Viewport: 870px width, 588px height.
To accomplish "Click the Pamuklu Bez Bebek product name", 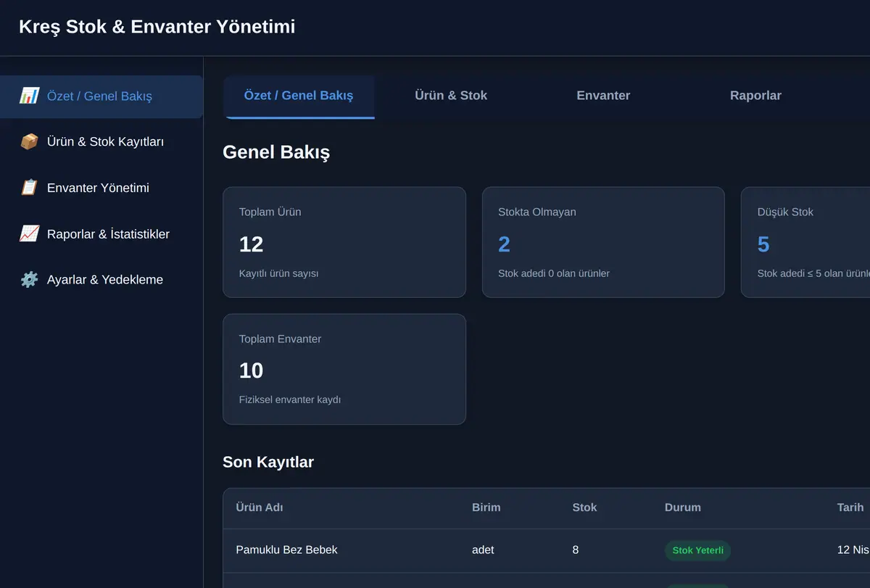I will point(287,550).
